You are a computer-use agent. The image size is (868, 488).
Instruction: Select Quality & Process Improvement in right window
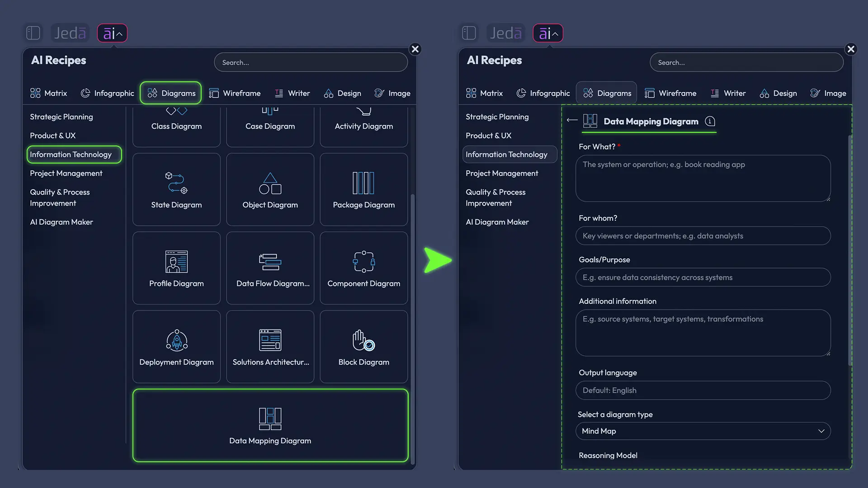(x=495, y=197)
